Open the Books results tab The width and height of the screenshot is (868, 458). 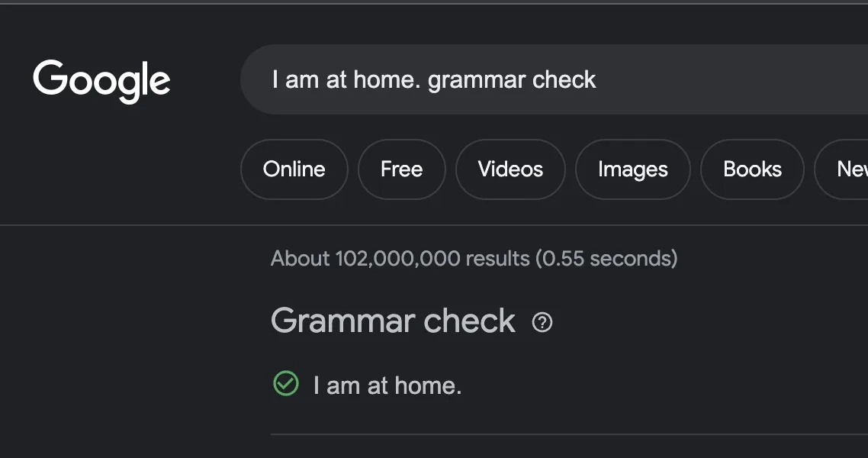pyautogui.click(x=752, y=169)
